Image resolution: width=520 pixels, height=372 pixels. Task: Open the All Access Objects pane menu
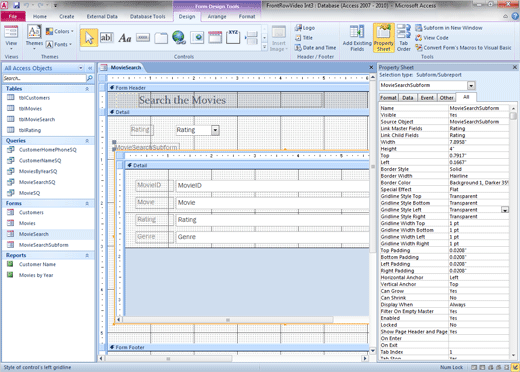click(81, 68)
